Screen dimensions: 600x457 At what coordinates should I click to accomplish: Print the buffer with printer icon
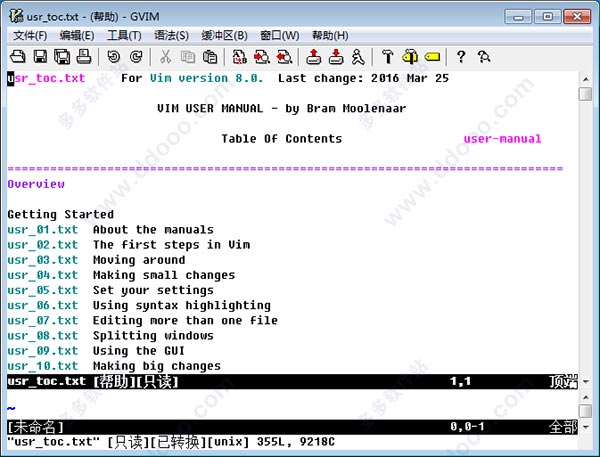[x=84, y=57]
